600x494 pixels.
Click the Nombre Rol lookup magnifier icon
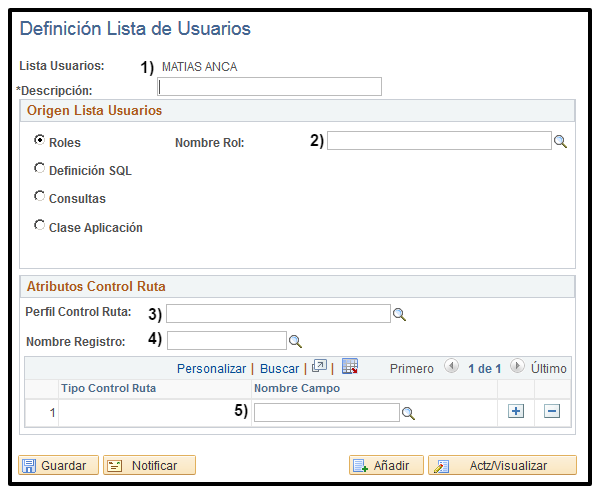[x=561, y=142]
